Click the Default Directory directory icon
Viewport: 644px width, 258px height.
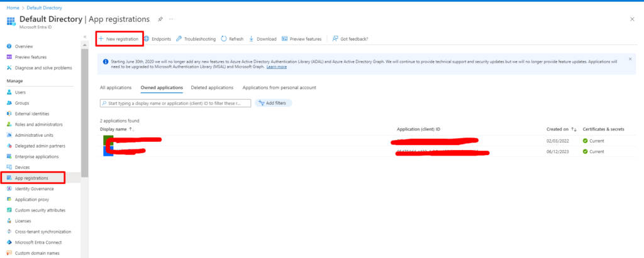(11, 21)
